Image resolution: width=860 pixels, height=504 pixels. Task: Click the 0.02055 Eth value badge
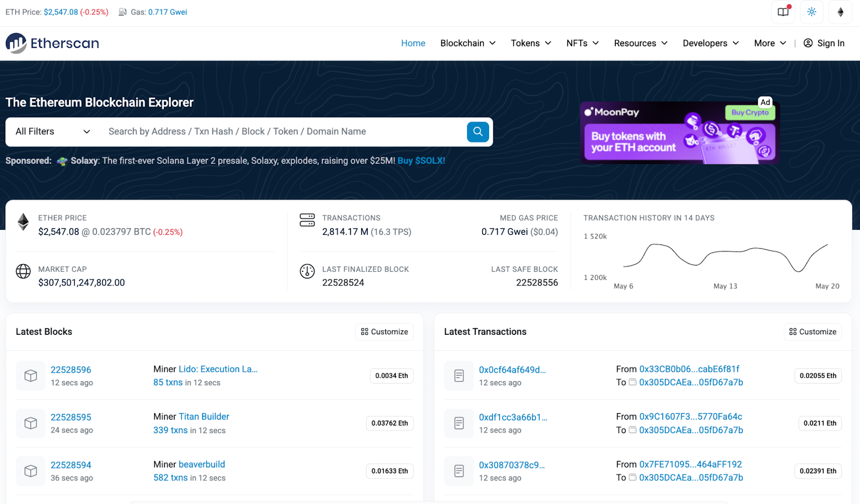pyautogui.click(x=818, y=376)
